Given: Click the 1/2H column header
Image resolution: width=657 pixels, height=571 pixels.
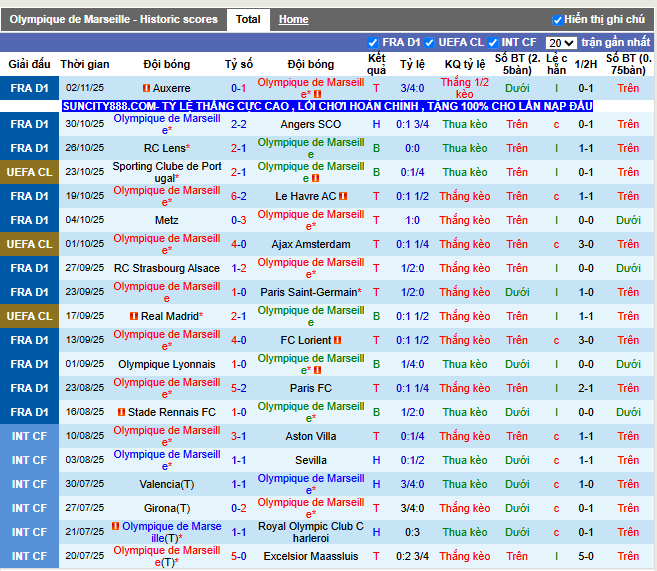Looking at the screenshot, I should (585, 64).
